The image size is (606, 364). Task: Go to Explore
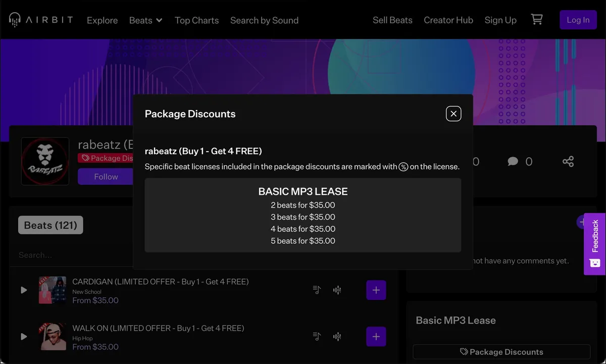coord(102,20)
